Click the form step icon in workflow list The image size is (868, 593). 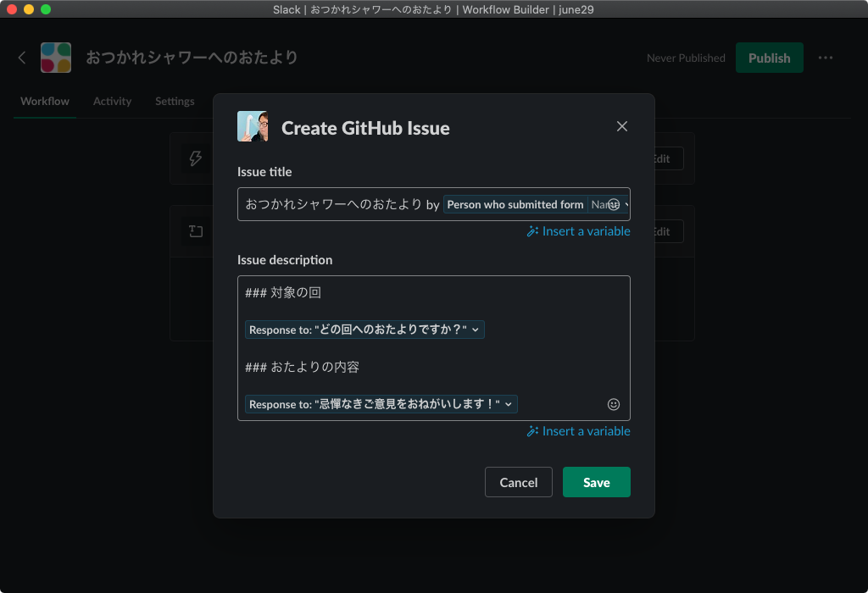196,231
